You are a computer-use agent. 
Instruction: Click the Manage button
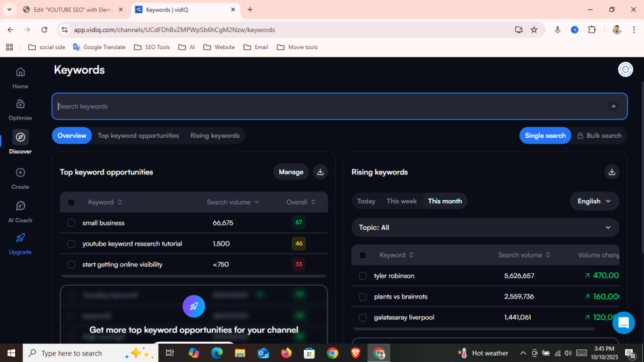click(x=291, y=172)
